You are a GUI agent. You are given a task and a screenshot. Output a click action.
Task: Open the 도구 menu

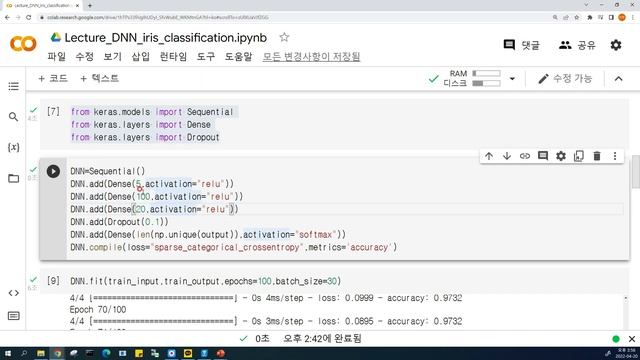(206, 56)
